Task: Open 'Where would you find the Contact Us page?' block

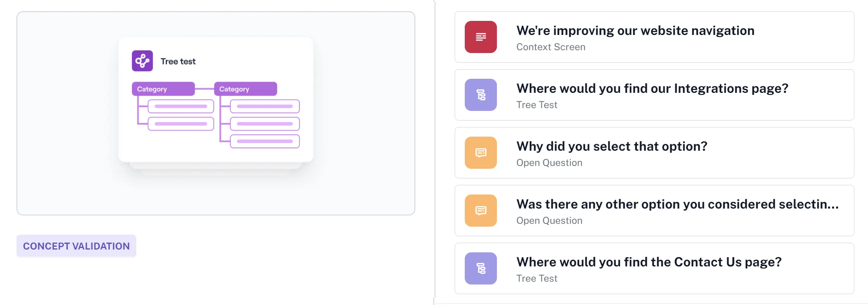Action: [x=654, y=268]
